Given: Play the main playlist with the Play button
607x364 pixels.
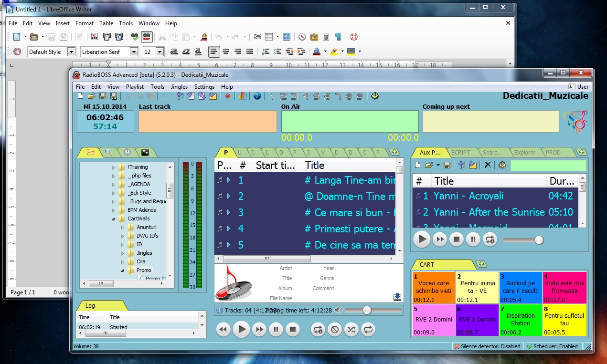Looking at the screenshot, I should 241,329.
